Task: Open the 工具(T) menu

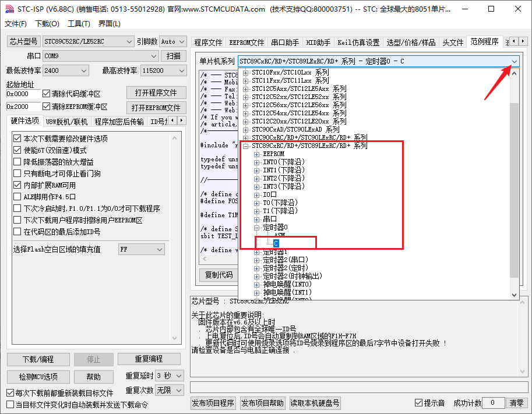Action: [x=78, y=23]
